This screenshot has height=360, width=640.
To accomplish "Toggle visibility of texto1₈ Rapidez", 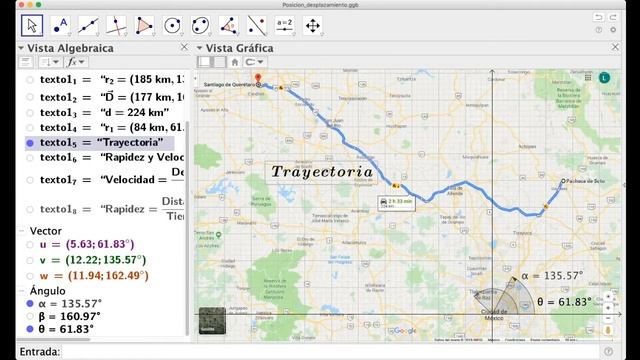I will click(x=30, y=209).
